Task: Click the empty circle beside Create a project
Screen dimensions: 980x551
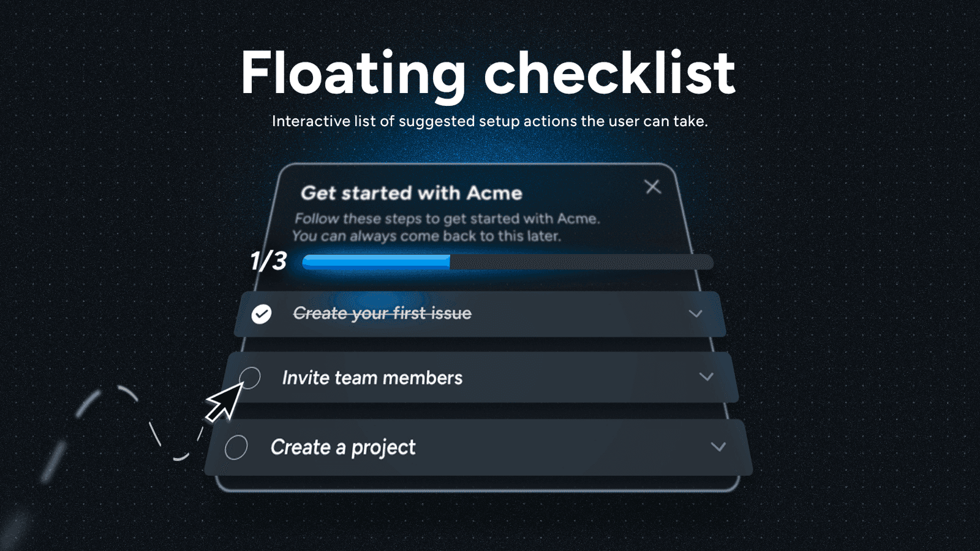Action: click(237, 448)
